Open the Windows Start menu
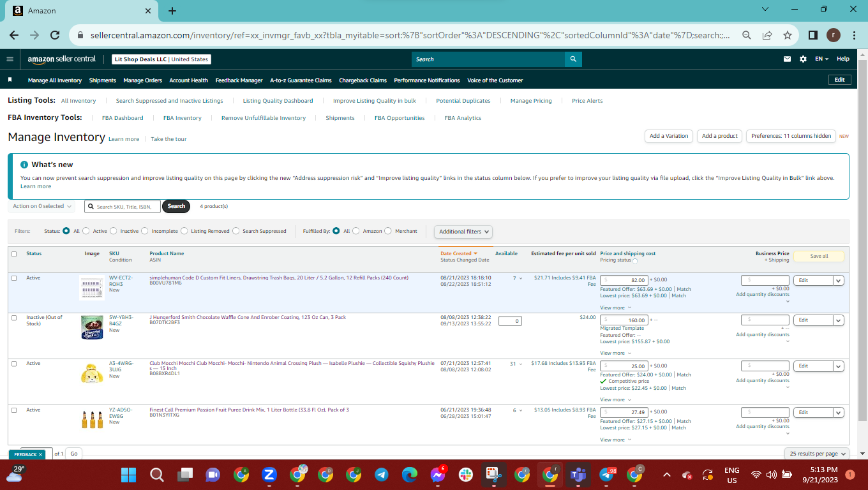 128,475
